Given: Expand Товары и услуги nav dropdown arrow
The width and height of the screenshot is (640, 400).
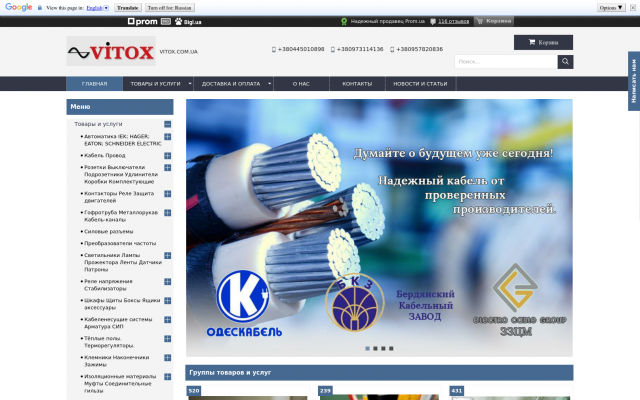Looking at the screenshot, I should [190, 84].
